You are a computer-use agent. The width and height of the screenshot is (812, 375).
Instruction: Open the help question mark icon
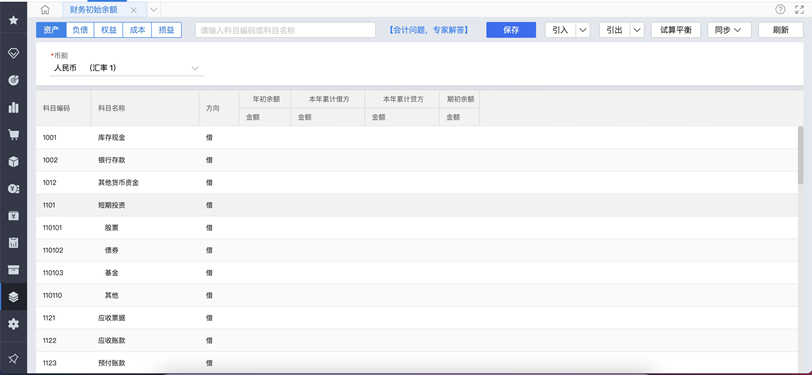780,9
